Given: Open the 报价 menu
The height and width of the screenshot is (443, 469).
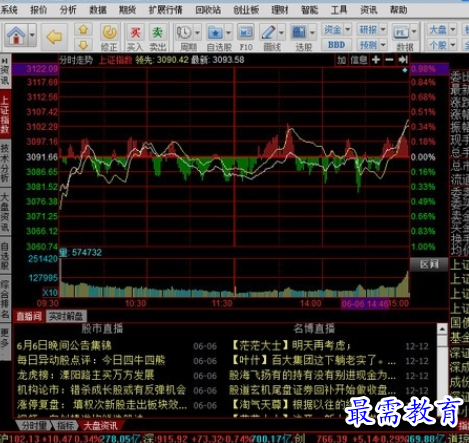Looking at the screenshot, I should [x=39, y=10].
